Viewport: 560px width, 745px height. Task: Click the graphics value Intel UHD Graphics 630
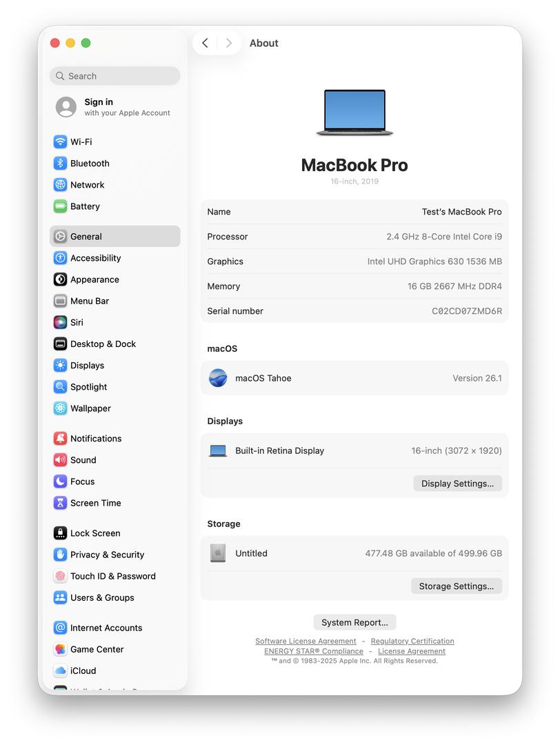(x=434, y=261)
